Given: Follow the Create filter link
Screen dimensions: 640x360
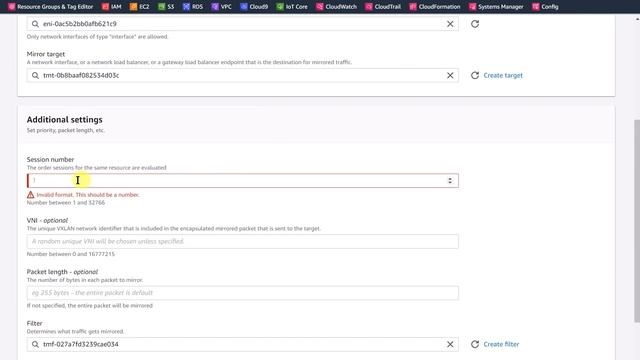Looking at the screenshot, I should click(x=501, y=344).
